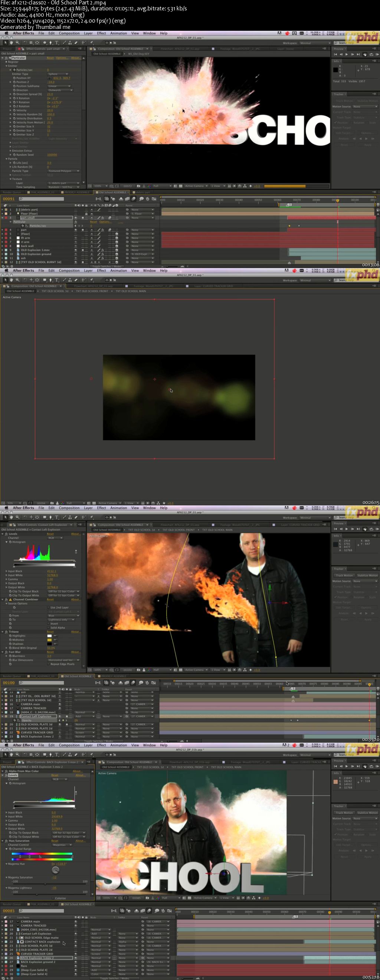Click Stabilize Motion in the 00:52:18 Tracker panel
The height and width of the screenshot is (980, 380).
[x=367, y=813]
